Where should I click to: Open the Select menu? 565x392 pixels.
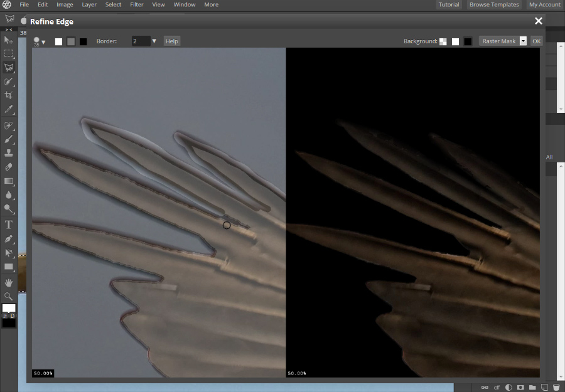[113, 4]
